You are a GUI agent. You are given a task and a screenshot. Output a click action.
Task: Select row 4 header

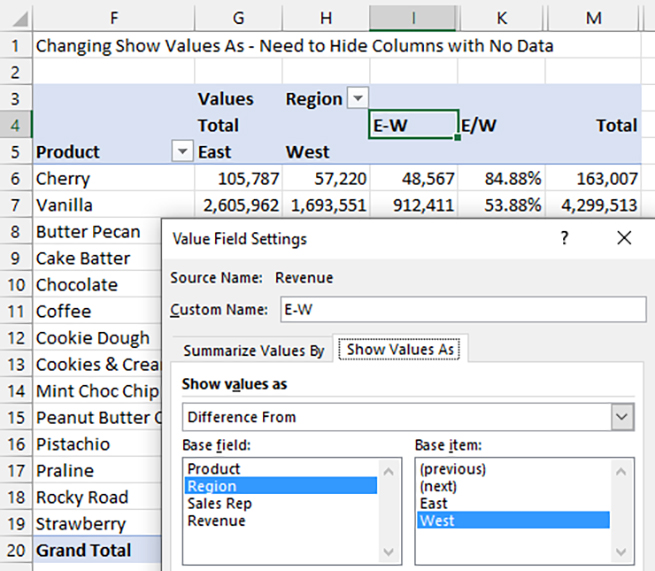(16, 125)
